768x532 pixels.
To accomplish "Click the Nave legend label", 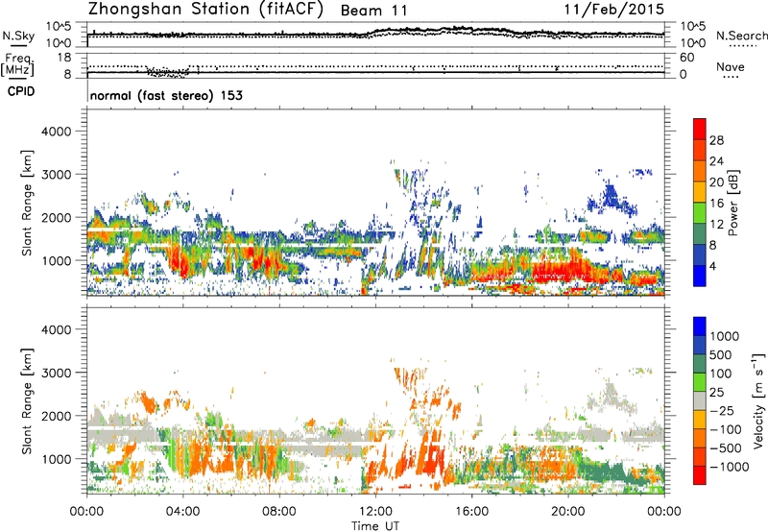I will 731,66.
